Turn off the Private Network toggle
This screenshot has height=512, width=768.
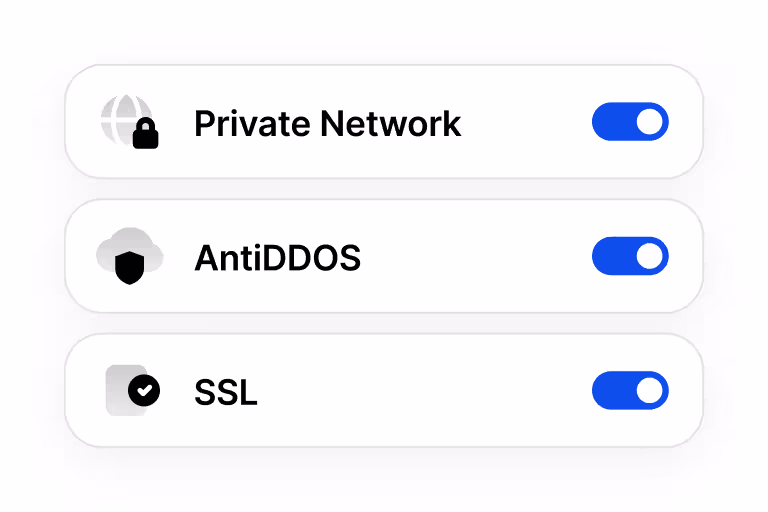[630, 122]
